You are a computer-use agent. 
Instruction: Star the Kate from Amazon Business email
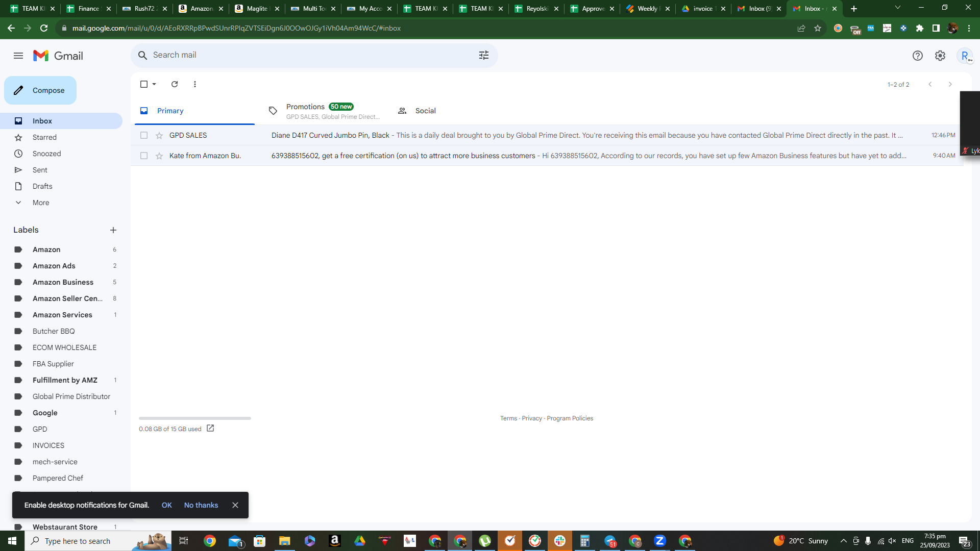[x=159, y=156]
